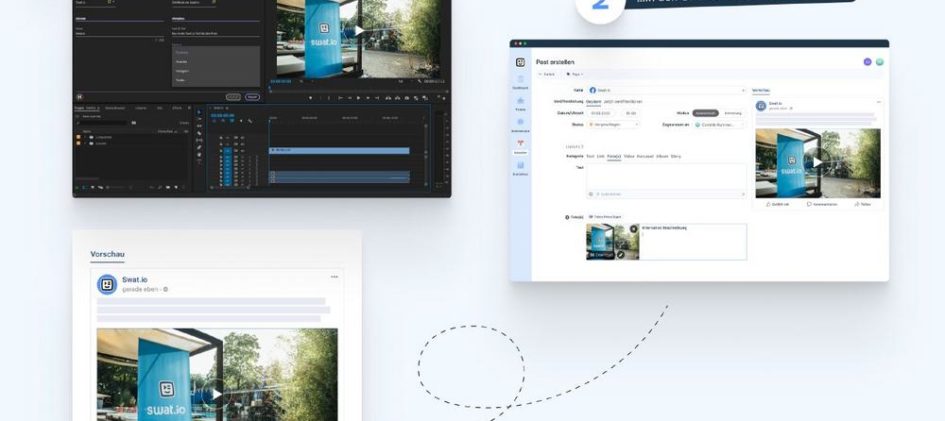The width and height of the screenshot is (945, 421).
Task: Click Teilen under the preview post
Action: [x=862, y=204]
